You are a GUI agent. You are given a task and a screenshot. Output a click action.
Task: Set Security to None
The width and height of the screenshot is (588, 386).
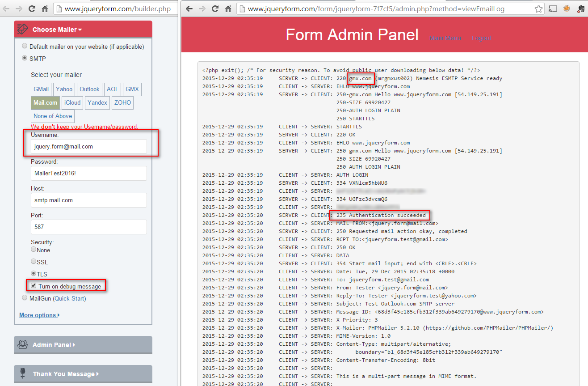[x=34, y=250]
